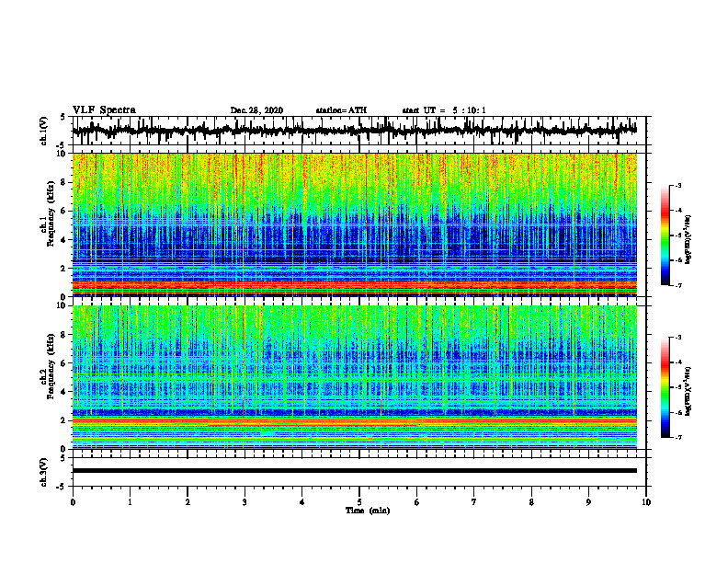
Task: Click the "10" minute time tick label
Action: click(646, 502)
